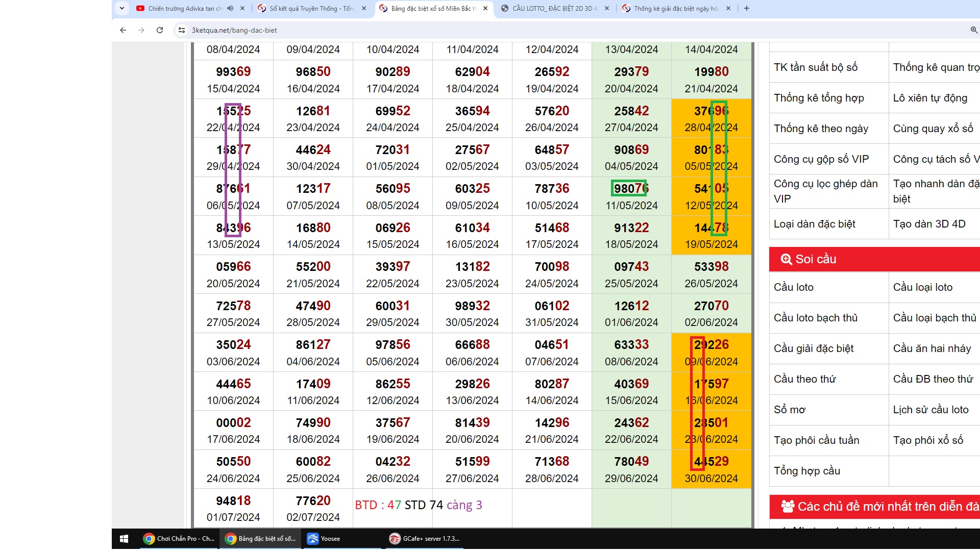Open the Cầu loto bạch thủ link
The image size is (980, 551).
point(815,318)
